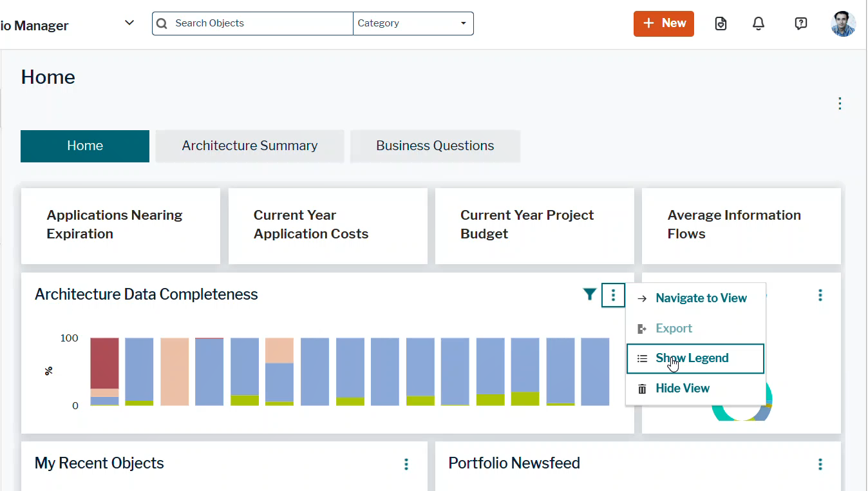The width and height of the screenshot is (868, 491).
Task: Open the three-dot menu on the donut chart panel
Action: point(820,295)
